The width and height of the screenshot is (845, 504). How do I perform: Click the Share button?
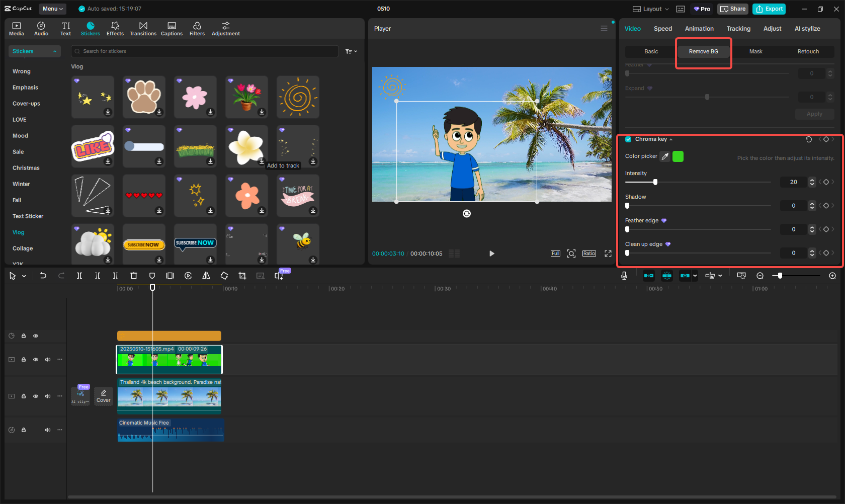coord(733,9)
